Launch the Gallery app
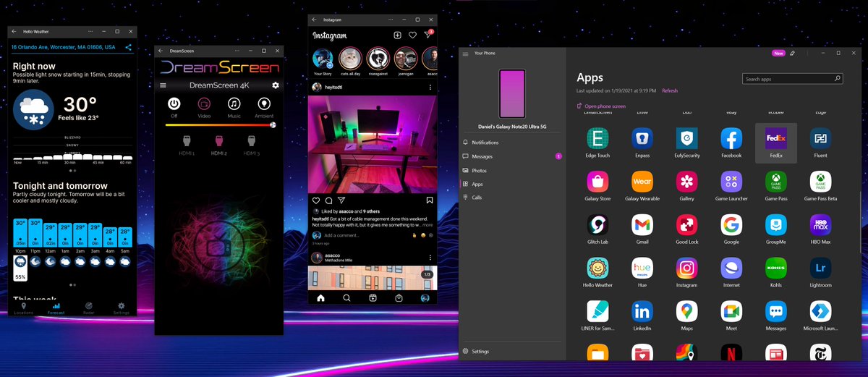Image resolution: width=868 pixels, height=377 pixels. click(686, 182)
